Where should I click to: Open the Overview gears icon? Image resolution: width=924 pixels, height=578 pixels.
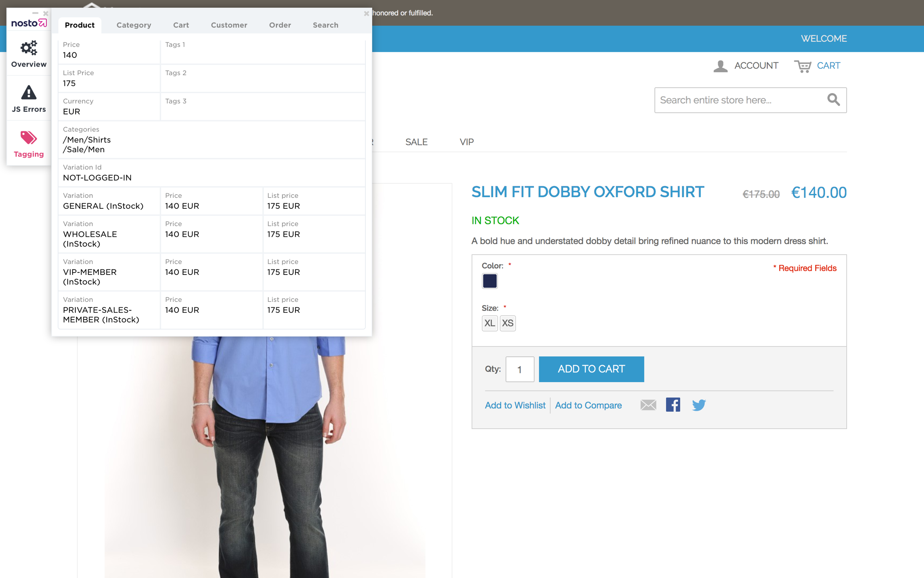28,48
